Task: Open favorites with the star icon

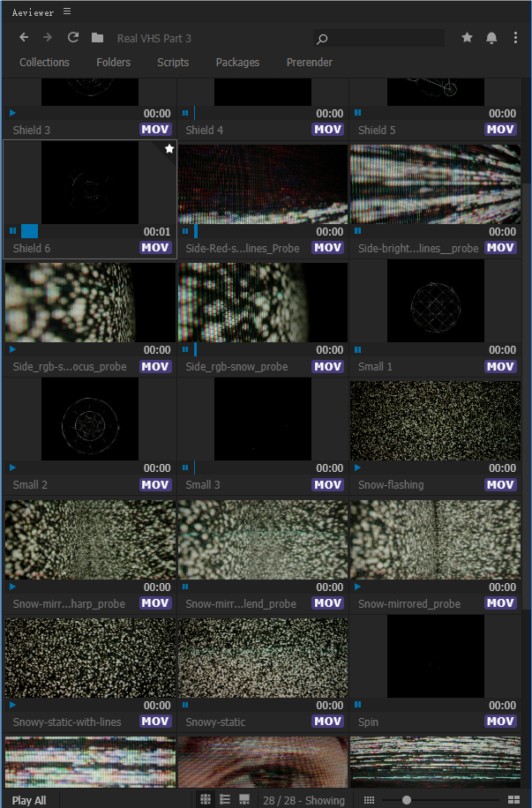Action: [x=467, y=38]
